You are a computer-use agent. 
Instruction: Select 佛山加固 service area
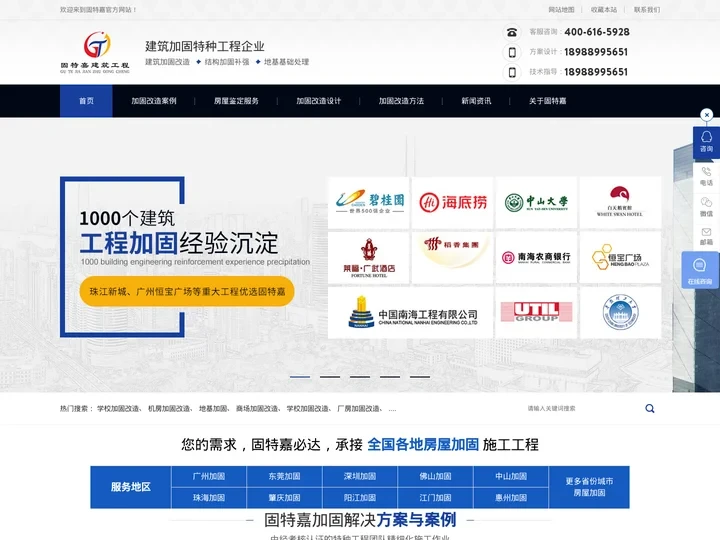[435, 476]
